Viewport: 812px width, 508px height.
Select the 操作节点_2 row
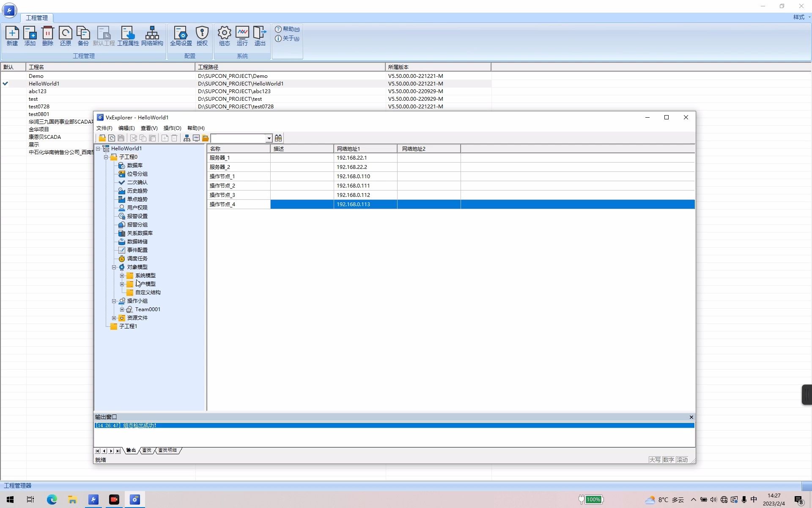click(x=222, y=186)
